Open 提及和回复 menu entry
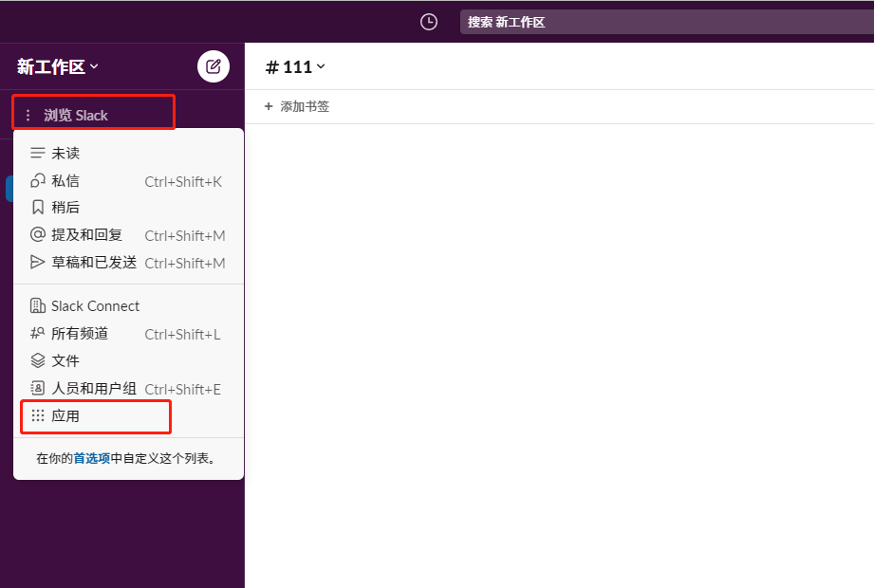The image size is (874, 588). [129, 234]
